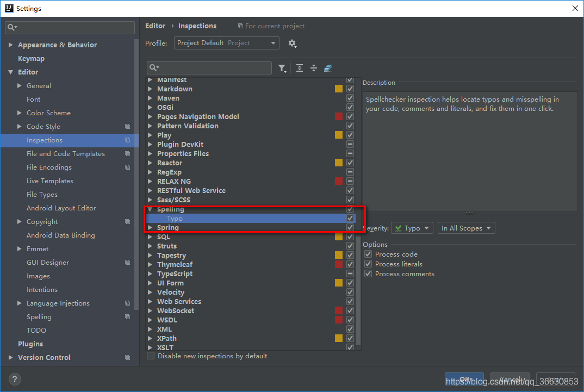Click the settings search input field
584x392 pixels.
coord(70,28)
